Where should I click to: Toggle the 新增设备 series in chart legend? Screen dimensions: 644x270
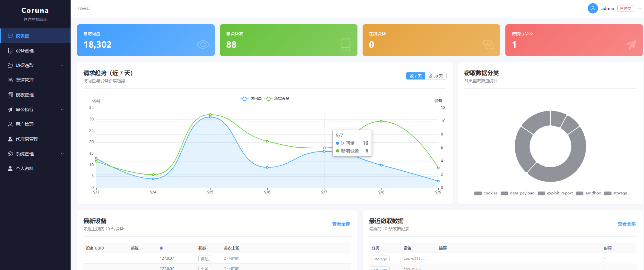point(277,99)
